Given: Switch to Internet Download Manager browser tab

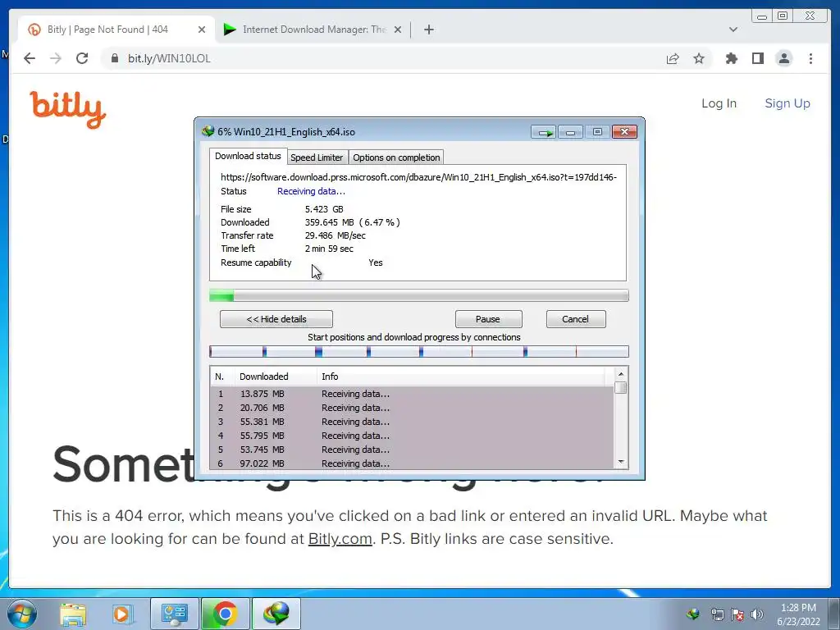Looking at the screenshot, I should (x=314, y=30).
